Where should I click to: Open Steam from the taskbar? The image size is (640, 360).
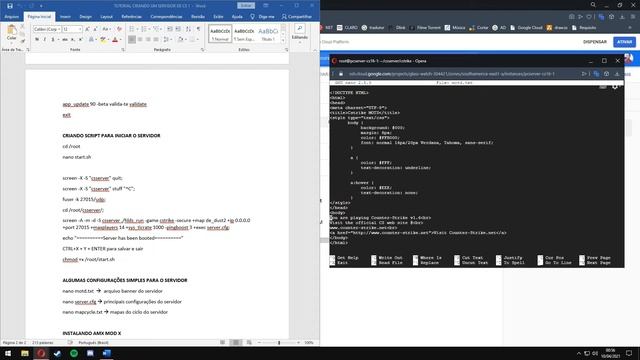(x=58, y=353)
